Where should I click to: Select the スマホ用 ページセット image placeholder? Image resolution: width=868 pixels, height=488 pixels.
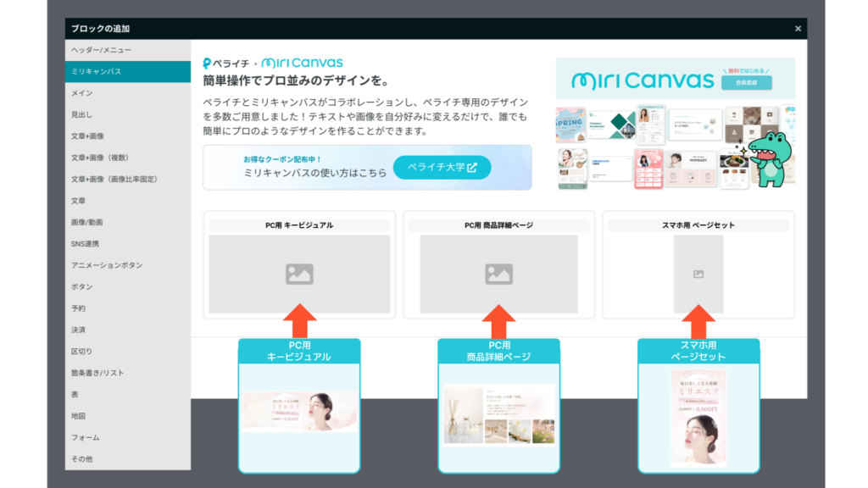[x=698, y=274]
